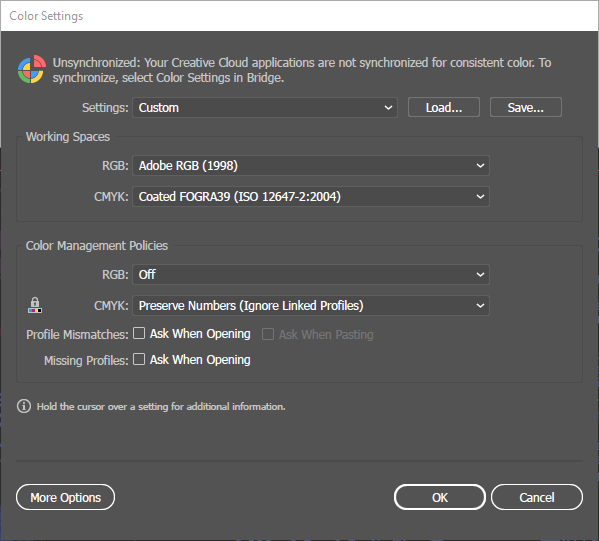Viewport: 599px width, 541px height.
Task: Click the info icon beside the hint text
Action: click(x=24, y=406)
